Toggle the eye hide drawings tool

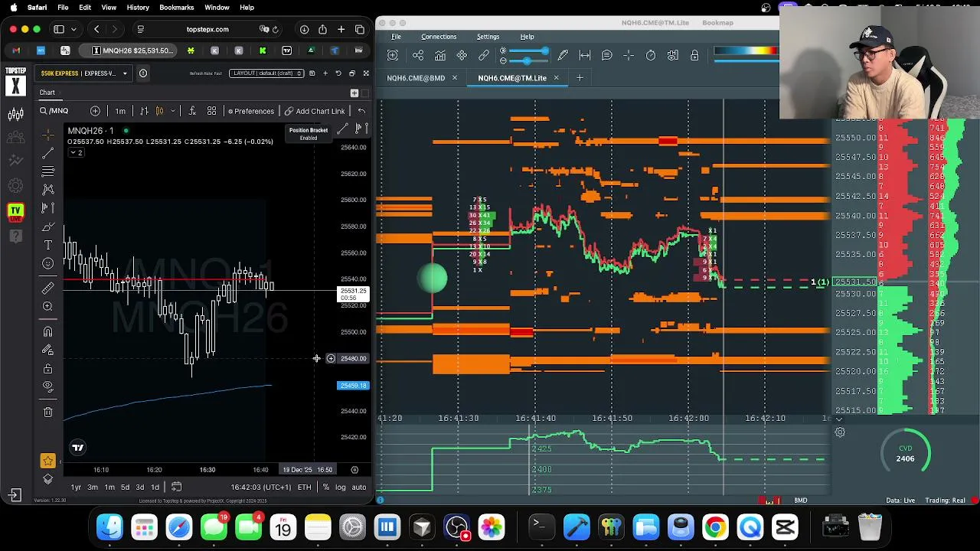coord(47,386)
